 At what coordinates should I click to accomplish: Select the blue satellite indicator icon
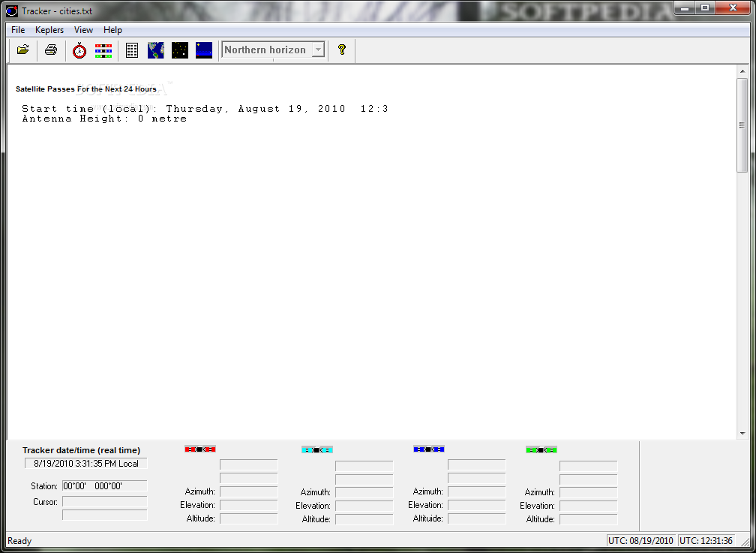tap(429, 449)
